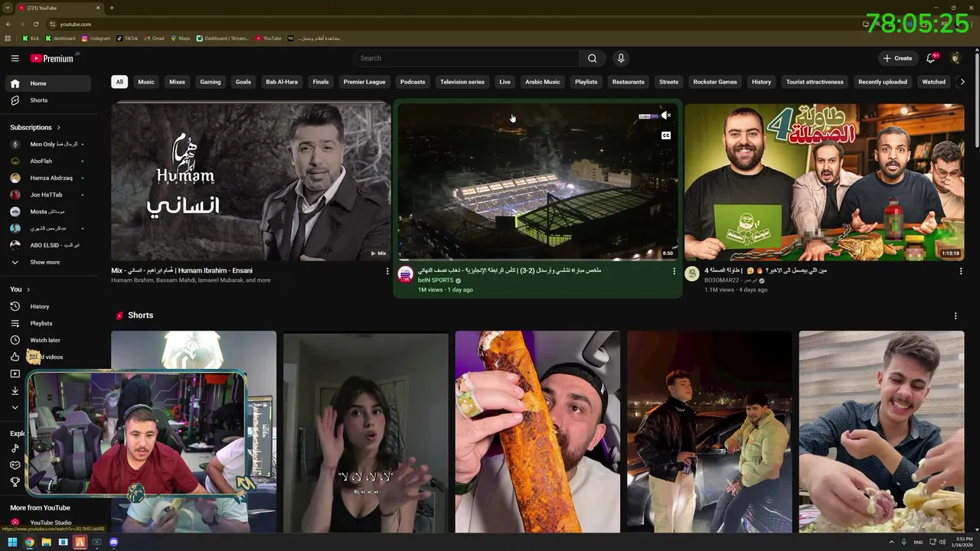This screenshot has width=980, height=551.
Task: Open the Kick bookmark
Action: pyautogui.click(x=31, y=38)
